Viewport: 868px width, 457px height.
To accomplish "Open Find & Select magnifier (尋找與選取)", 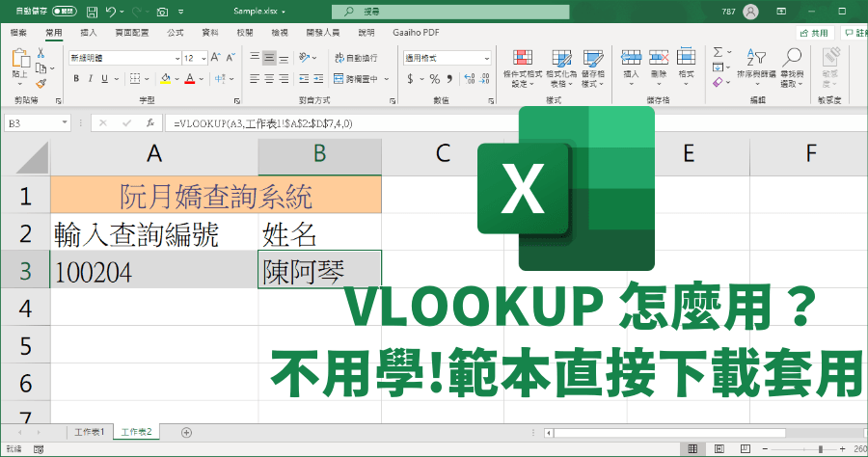I will [792, 67].
